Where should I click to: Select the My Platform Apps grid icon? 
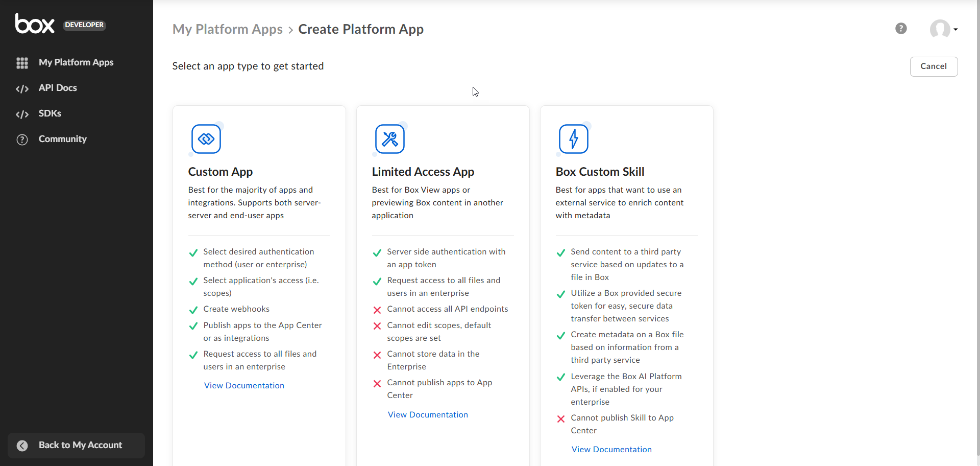tap(22, 62)
